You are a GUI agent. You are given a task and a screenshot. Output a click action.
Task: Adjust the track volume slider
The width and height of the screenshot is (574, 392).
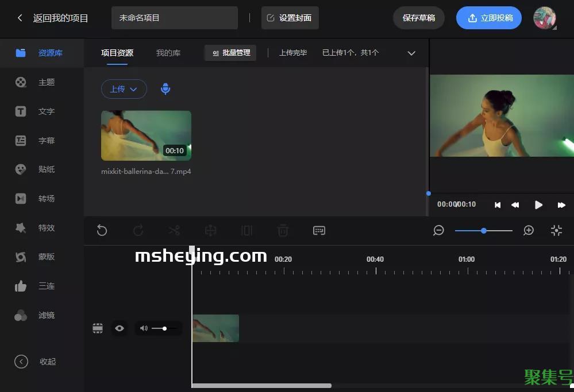click(x=164, y=328)
